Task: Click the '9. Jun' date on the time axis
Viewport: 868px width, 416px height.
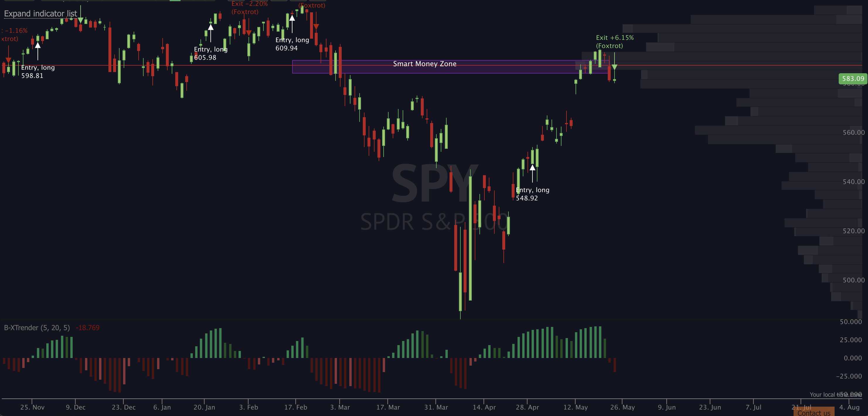Action: (x=667, y=407)
